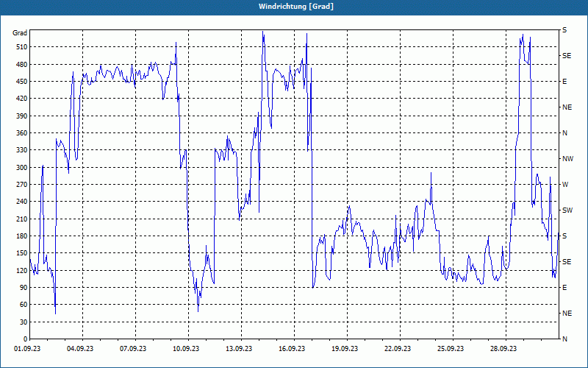
Task: Select the 240 y-axis value
Action: point(22,202)
